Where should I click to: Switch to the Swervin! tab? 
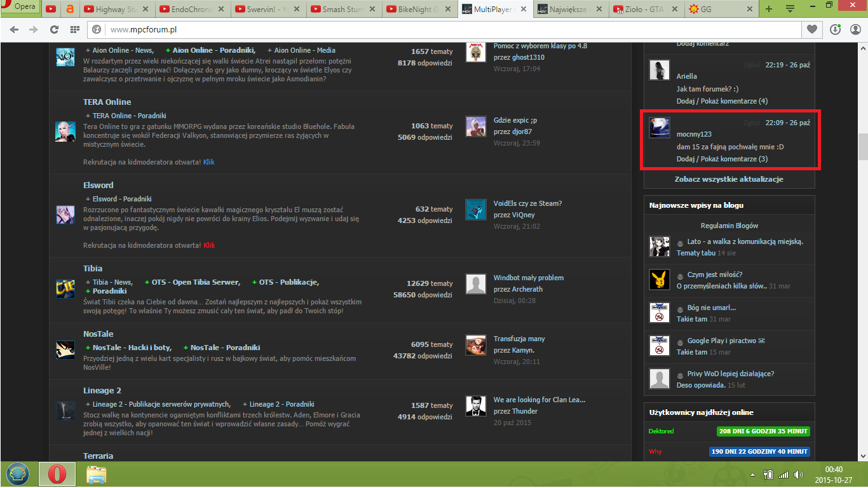coord(267,9)
